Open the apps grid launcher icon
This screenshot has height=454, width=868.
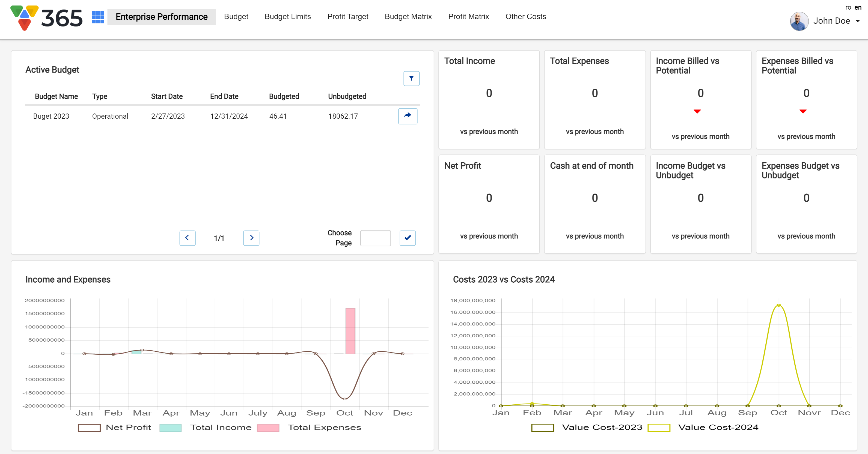pos(98,17)
